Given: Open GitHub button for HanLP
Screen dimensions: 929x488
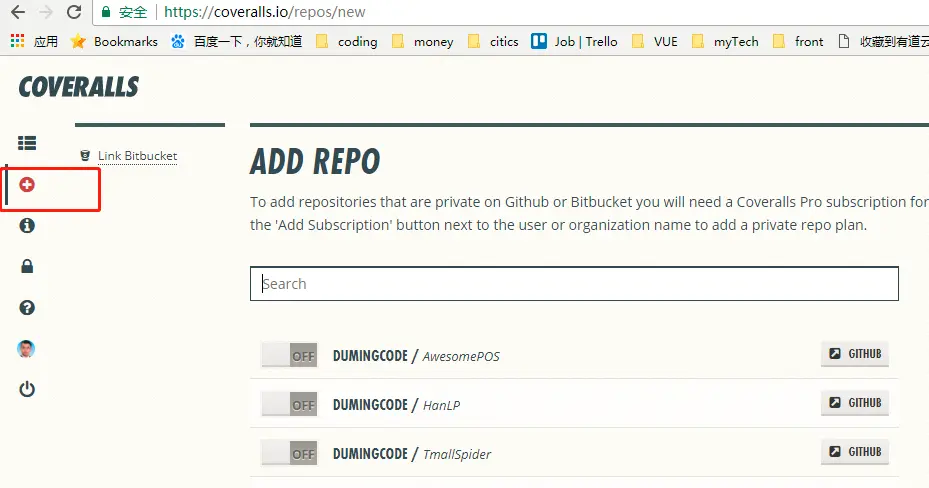Looking at the screenshot, I should point(854,403).
